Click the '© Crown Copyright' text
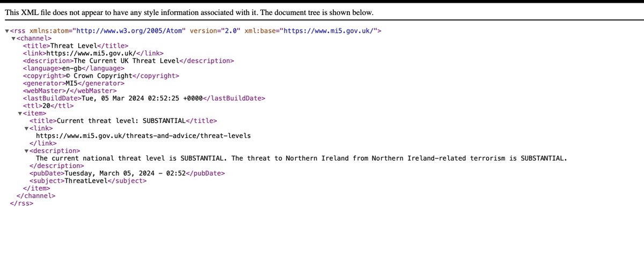This screenshot has width=644, height=262. coord(99,76)
